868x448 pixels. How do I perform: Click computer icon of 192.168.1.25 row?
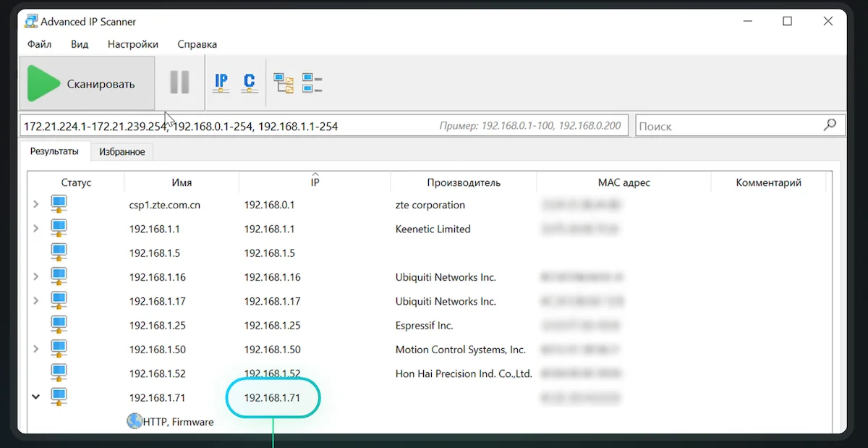[x=59, y=326]
